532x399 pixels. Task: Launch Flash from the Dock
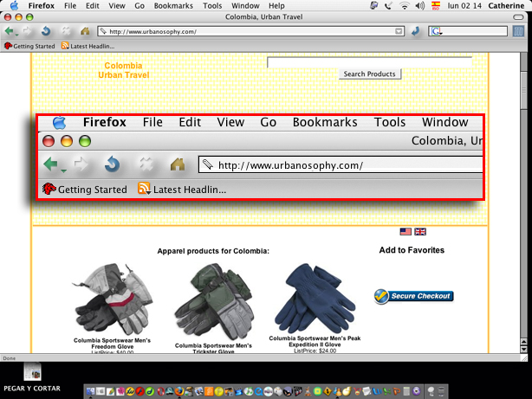click(x=139, y=391)
